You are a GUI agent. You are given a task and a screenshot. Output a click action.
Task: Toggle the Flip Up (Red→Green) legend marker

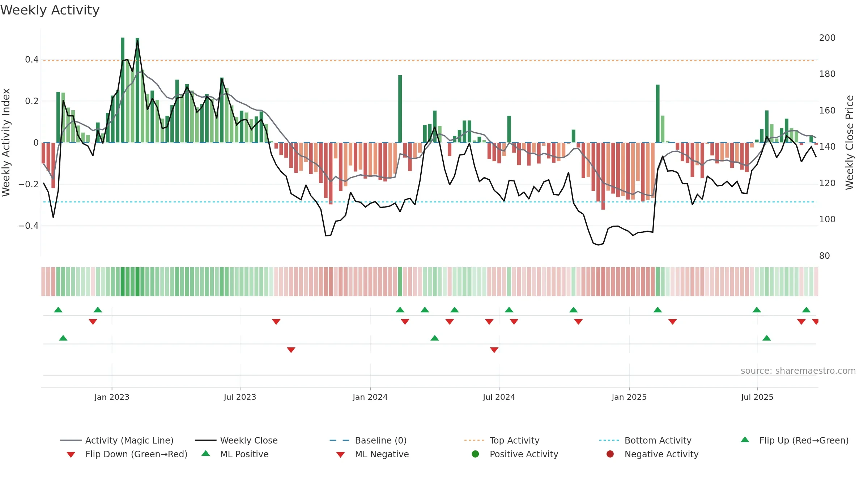(745, 440)
